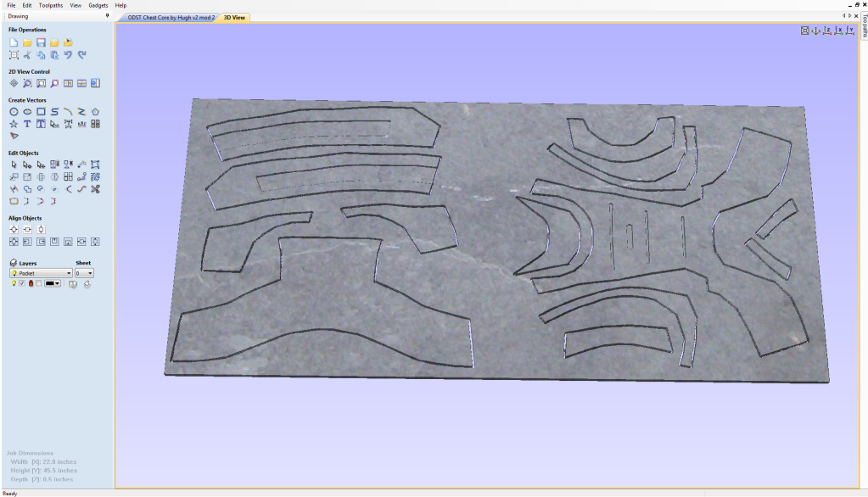Select the Draw Text tool

click(x=27, y=124)
